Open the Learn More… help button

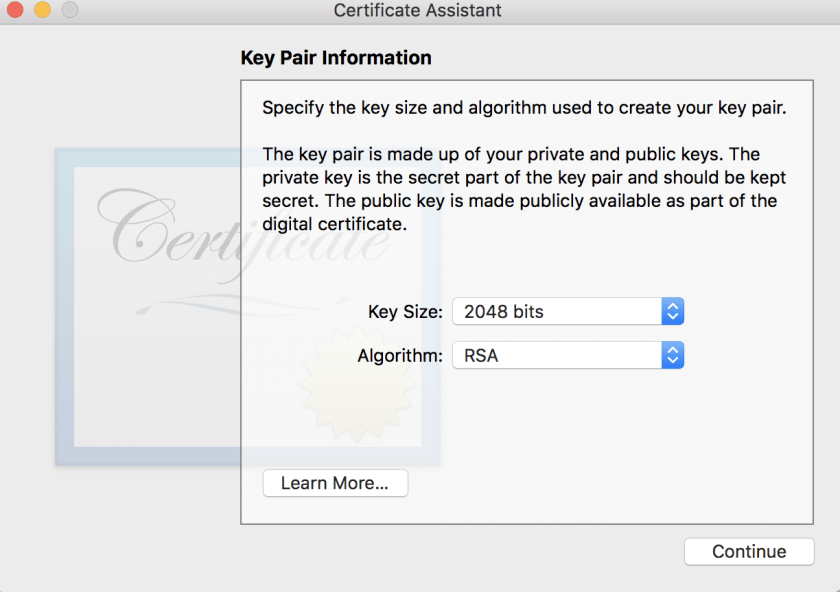point(335,483)
